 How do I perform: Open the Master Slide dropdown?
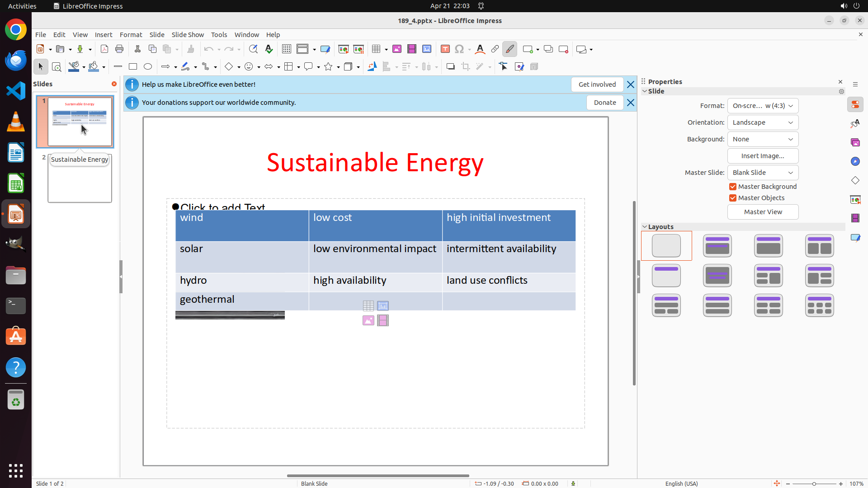tap(763, 173)
